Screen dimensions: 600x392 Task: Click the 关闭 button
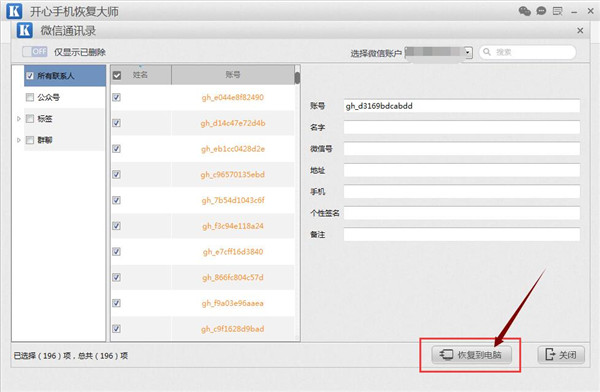561,355
